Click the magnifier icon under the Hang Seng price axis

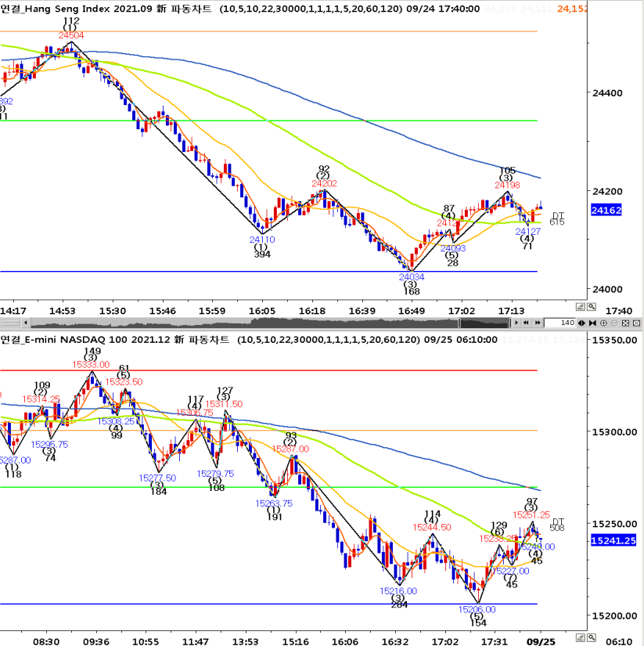(x=591, y=306)
